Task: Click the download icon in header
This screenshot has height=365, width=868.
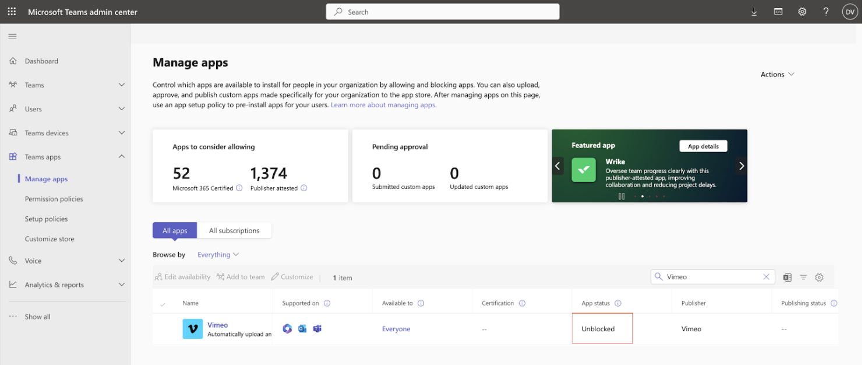Action: (754, 12)
